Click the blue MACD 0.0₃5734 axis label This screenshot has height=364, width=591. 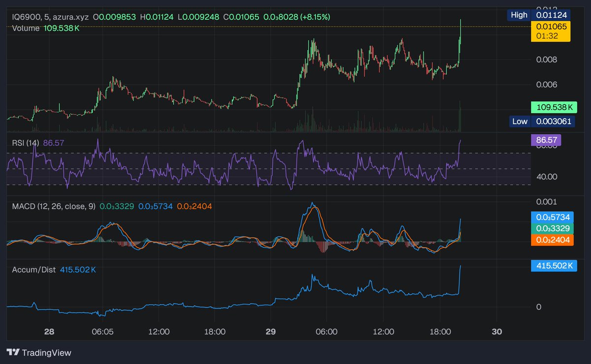coord(553,217)
